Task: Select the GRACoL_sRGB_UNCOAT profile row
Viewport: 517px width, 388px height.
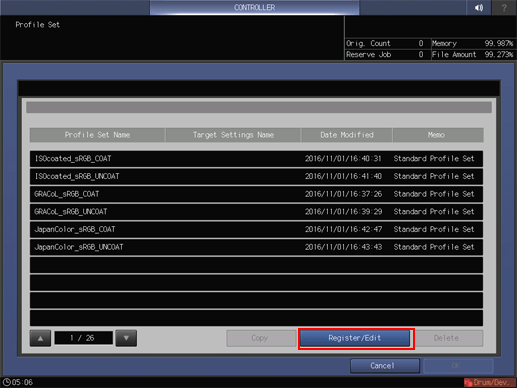Action: pos(256,212)
